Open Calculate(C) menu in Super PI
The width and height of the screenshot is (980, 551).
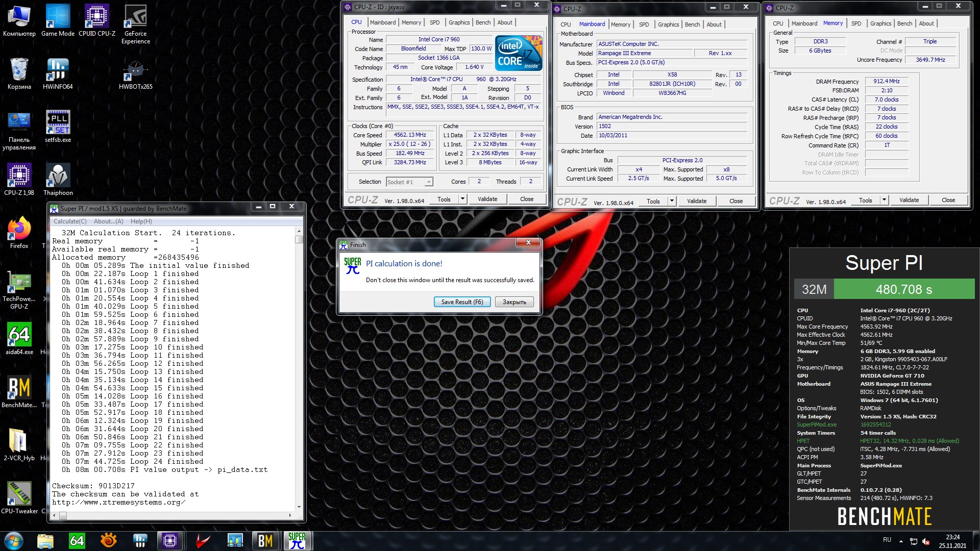70,221
